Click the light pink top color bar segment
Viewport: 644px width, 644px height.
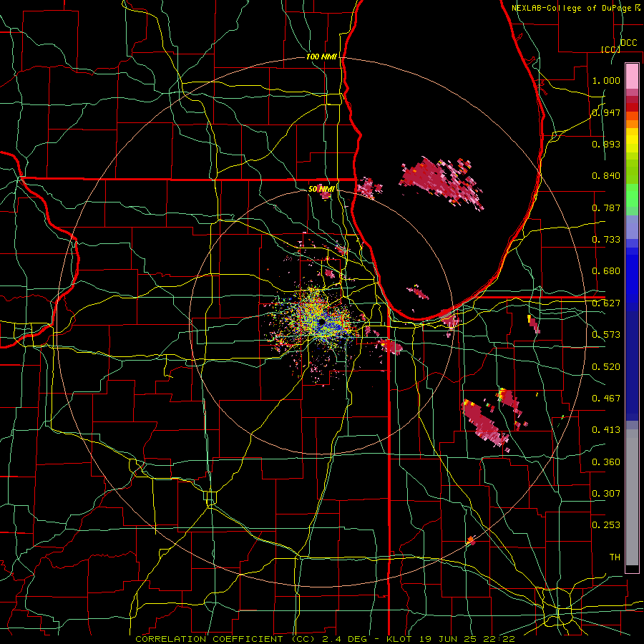[632, 77]
